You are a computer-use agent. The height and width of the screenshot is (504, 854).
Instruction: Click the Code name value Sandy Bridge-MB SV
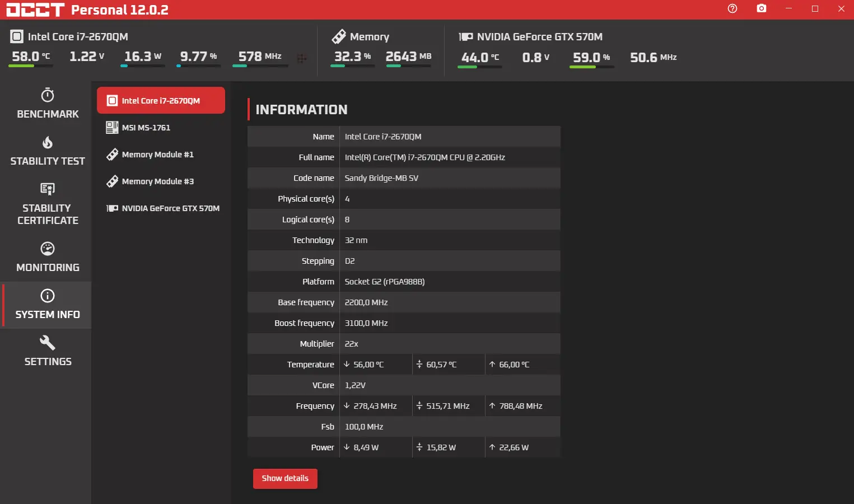pos(381,178)
